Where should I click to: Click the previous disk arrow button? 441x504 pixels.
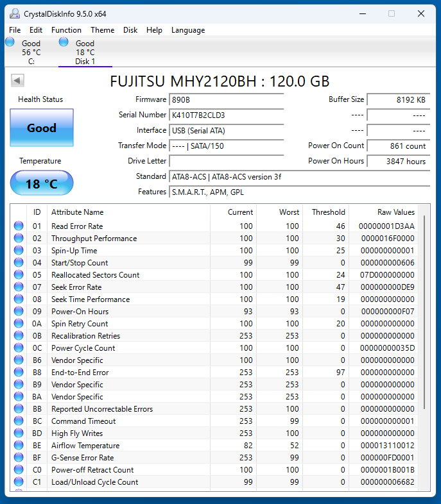pyautogui.click(x=17, y=80)
